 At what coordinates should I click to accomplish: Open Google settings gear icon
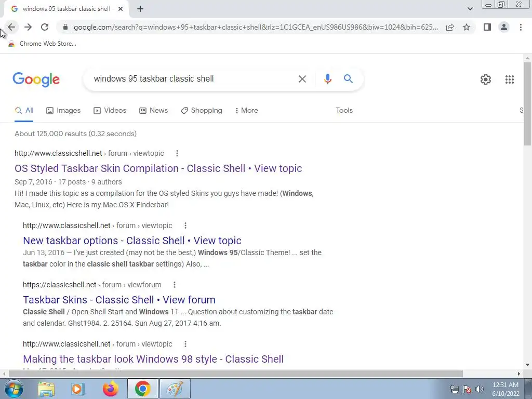[486, 79]
